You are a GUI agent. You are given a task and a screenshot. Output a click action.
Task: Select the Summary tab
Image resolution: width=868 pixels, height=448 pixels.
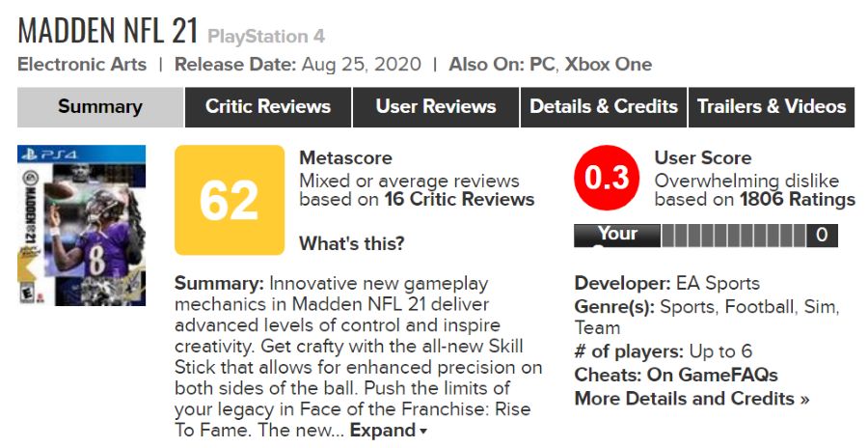click(99, 107)
